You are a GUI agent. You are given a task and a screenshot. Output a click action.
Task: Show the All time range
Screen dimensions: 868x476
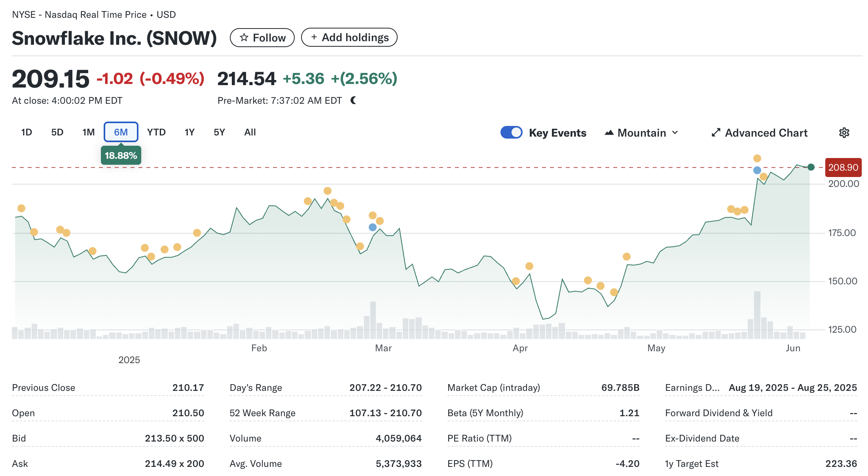tap(250, 132)
